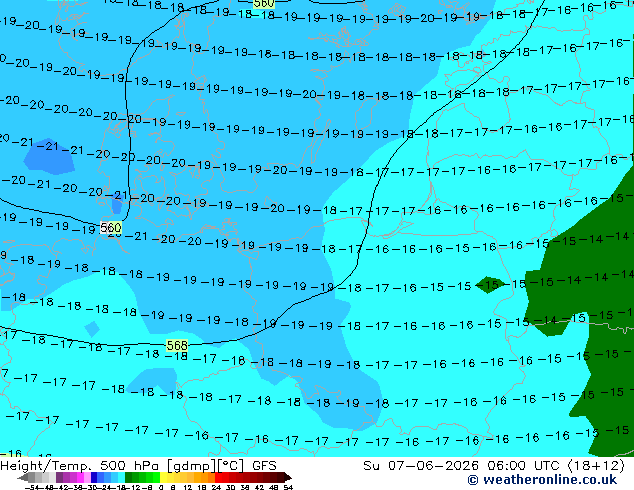Click the small dark green diamond patch labeled -15
This screenshot has width=634, height=490.
pos(490,285)
